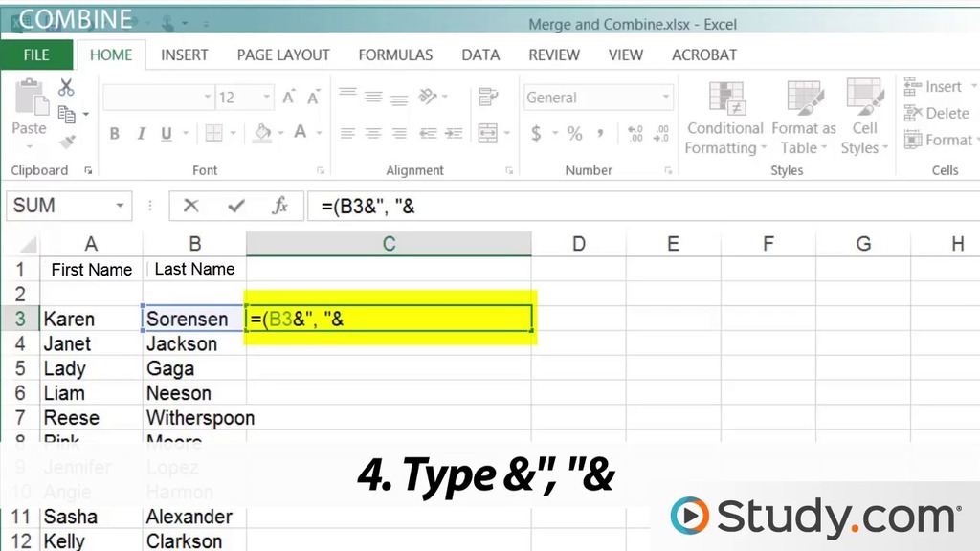Screen dimensions: 980x551
Task: Click the Cut scissors icon
Action: click(66, 88)
